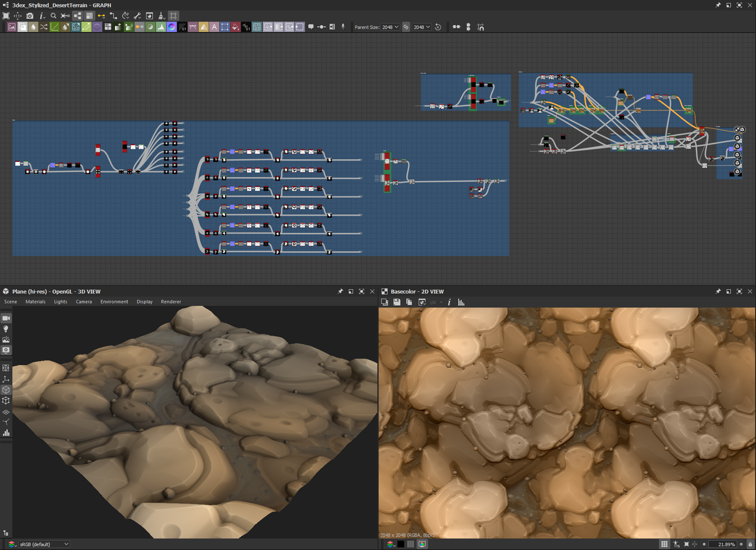Open the second Parent Size 2048 dropdown
The image size is (756, 550).
(421, 27)
